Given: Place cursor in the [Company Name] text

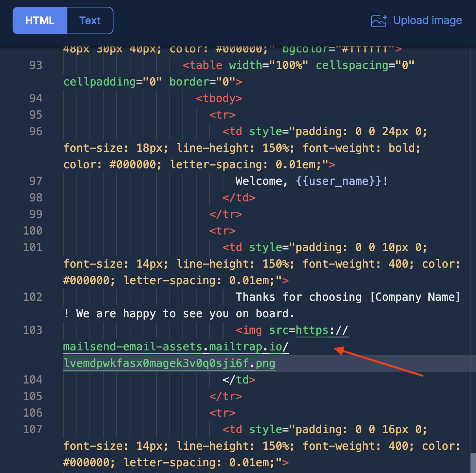Looking at the screenshot, I should [x=415, y=297].
